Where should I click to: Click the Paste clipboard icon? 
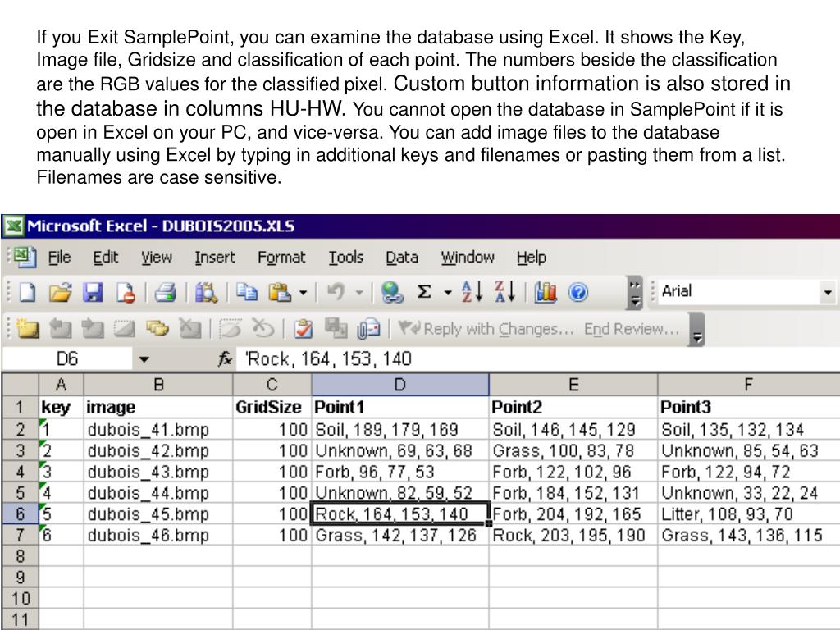coord(280,293)
